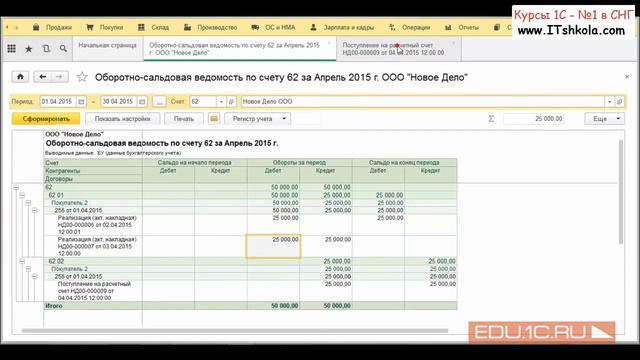Click the organization field Новое Дело ООО

(x=423, y=102)
